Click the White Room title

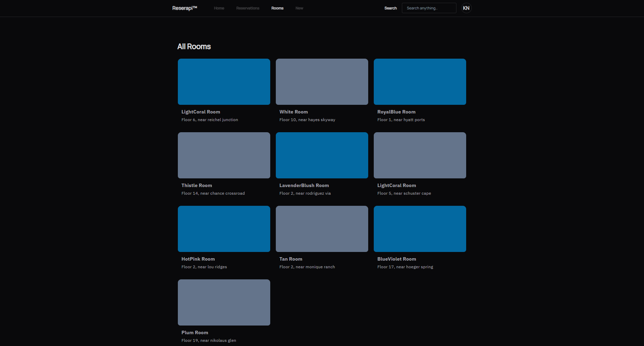[x=294, y=112]
